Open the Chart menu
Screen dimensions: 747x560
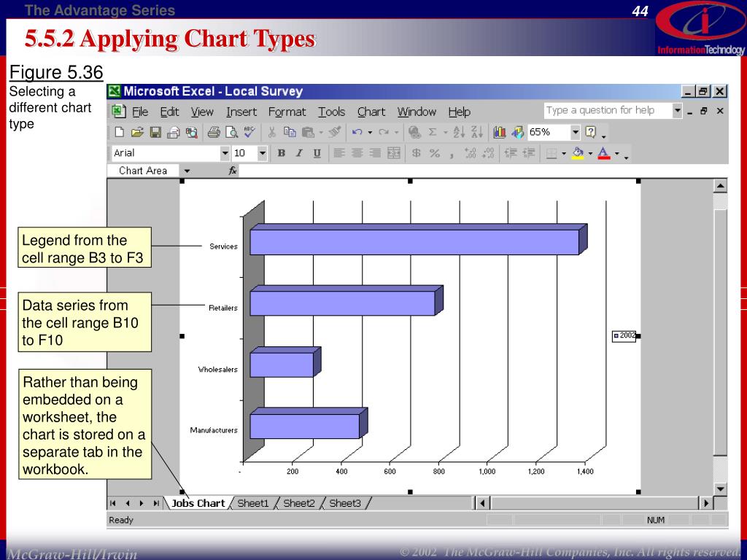click(x=371, y=112)
